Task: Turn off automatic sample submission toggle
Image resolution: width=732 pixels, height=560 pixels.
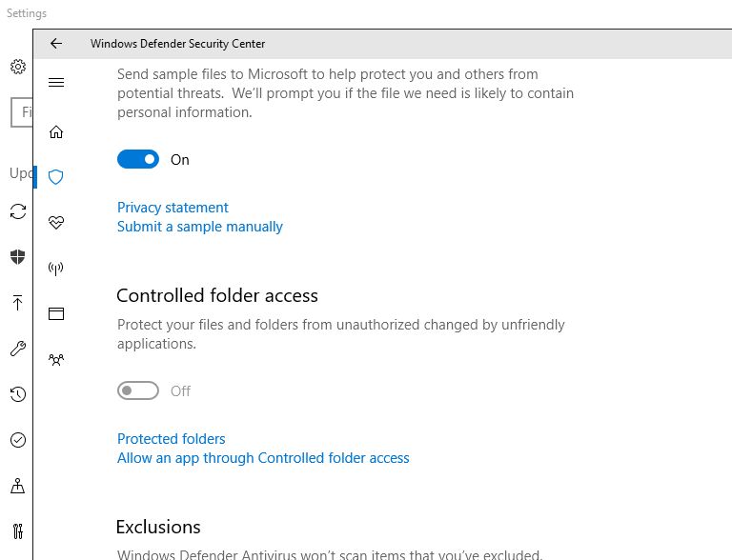Action: (138, 160)
